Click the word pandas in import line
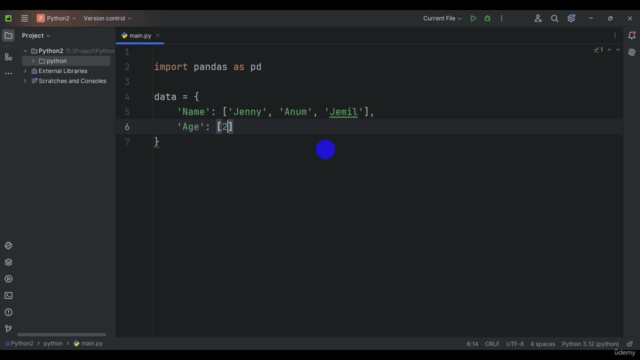The height and width of the screenshot is (360, 640). coord(210,67)
